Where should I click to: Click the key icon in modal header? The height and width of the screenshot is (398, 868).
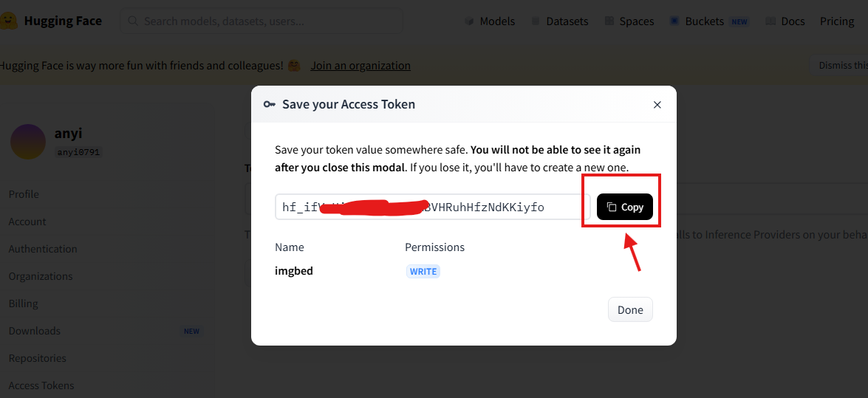coord(269,104)
